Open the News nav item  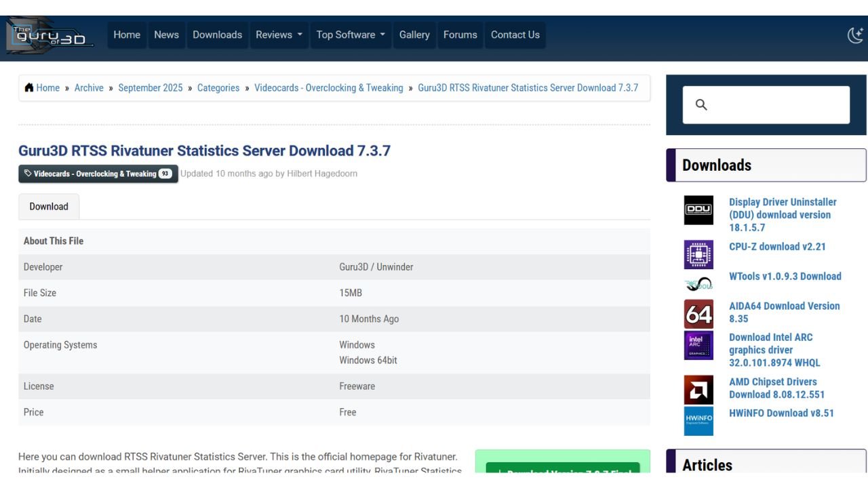click(x=166, y=35)
